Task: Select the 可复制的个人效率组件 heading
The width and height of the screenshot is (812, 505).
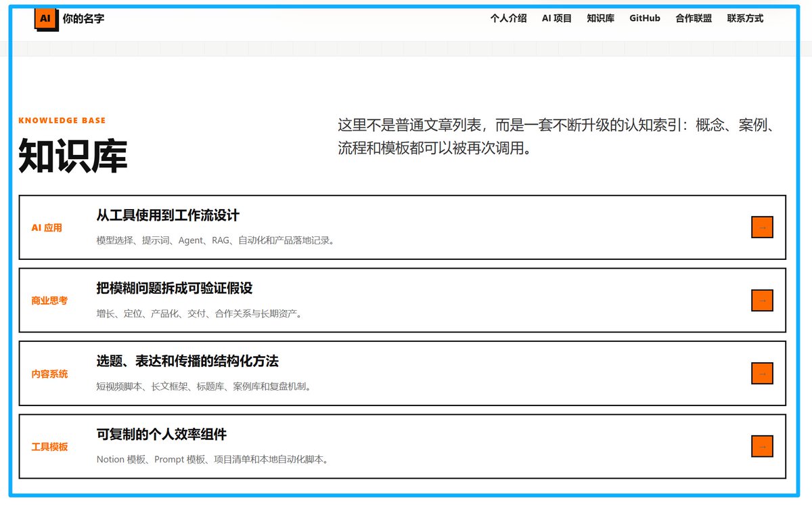Action: tap(161, 435)
